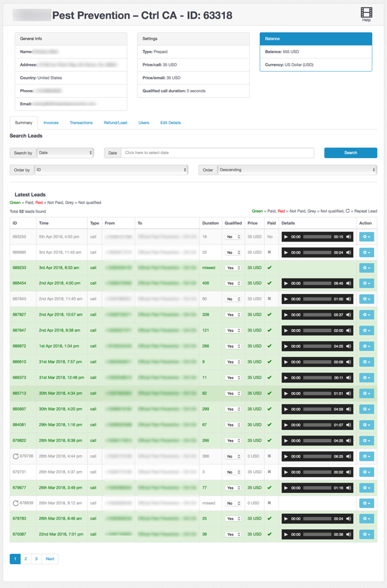The width and height of the screenshot is (387, 588).
Task: Play recording for lead 687827
Action: pos(286,315)
